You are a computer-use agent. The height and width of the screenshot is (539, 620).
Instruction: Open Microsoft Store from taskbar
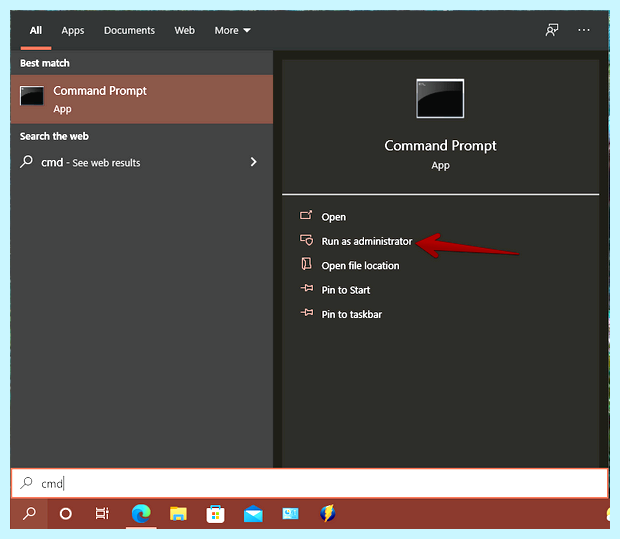[215, 514]
